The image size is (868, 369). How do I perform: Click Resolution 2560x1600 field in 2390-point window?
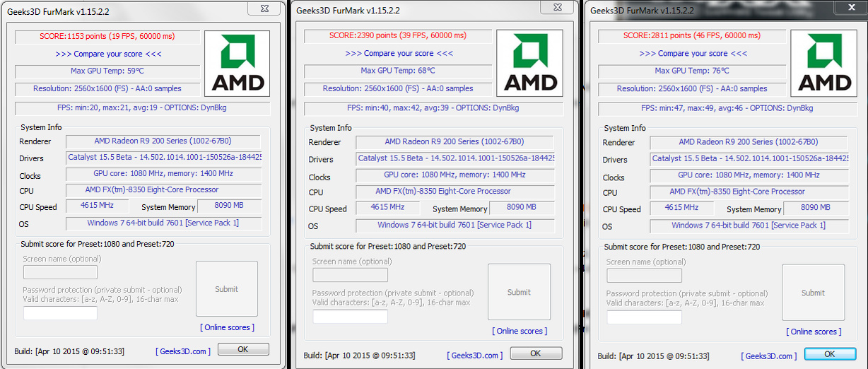click(398, 89)
